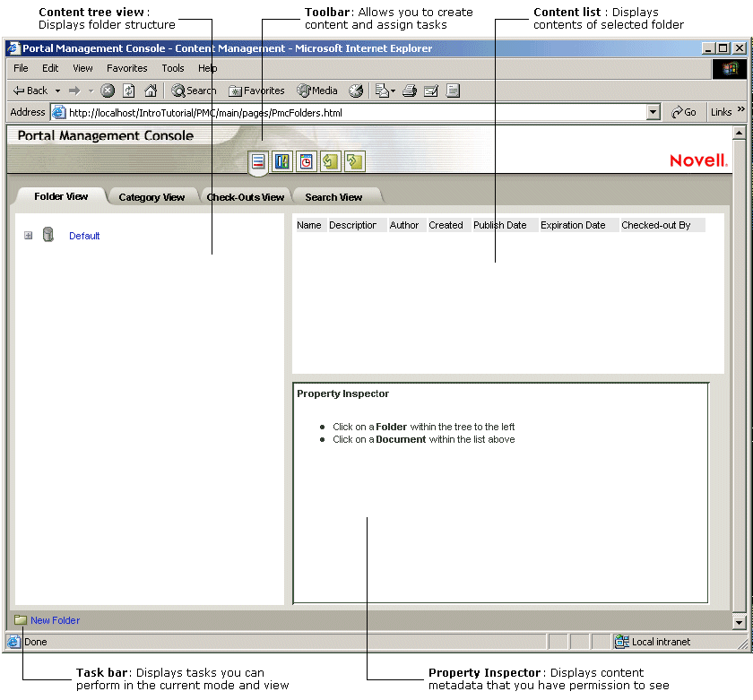Viewport: 753px width, 700px height.
Task: Click the fourth green arrow toolbar icon
Action: 331,162
